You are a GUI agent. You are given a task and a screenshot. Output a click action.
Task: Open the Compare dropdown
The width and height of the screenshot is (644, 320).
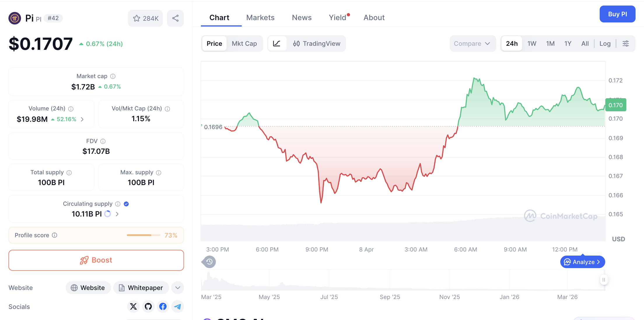(472, 43)
